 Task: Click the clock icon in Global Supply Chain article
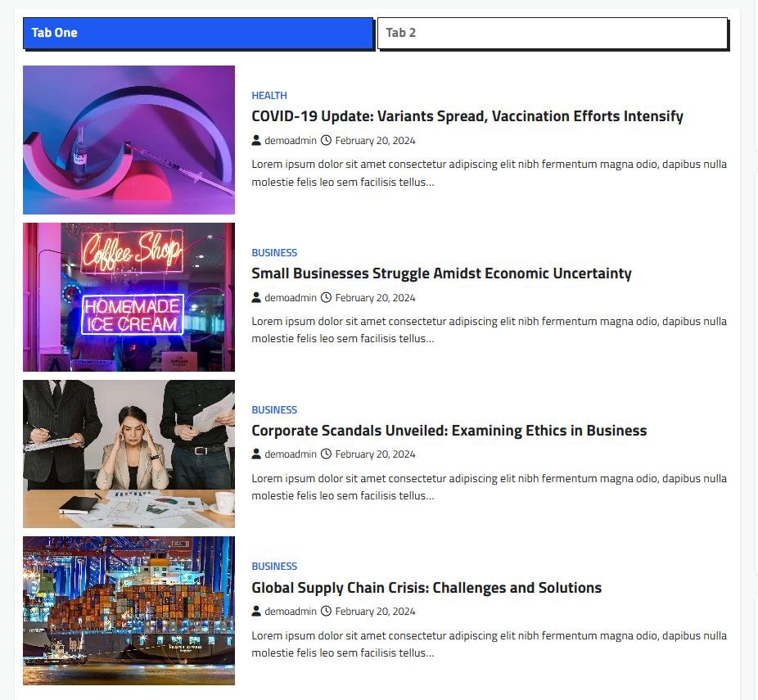(327, 611)
